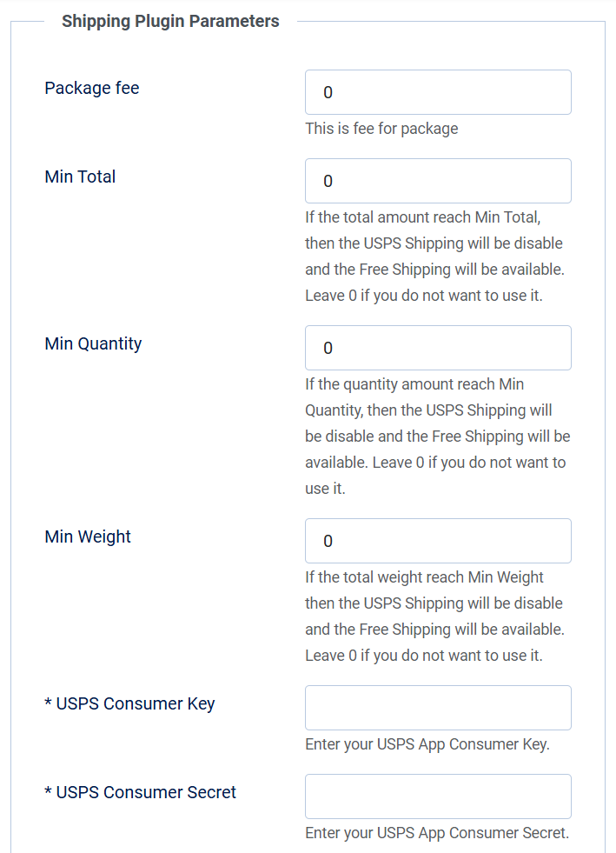This screenshot has width=616, height=853.
Task: Click the Min Weight help description
Action: 434,616
